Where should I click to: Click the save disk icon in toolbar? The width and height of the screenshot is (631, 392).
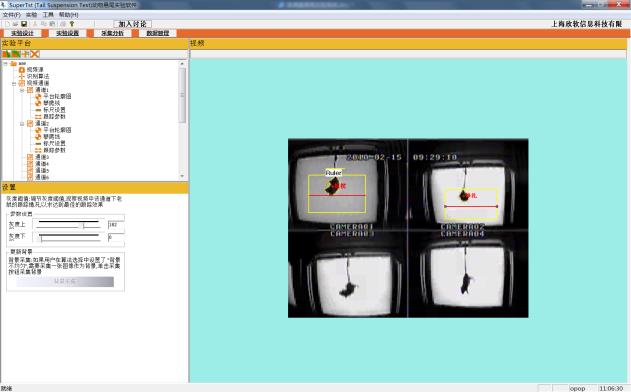click(x=24, y=24)
